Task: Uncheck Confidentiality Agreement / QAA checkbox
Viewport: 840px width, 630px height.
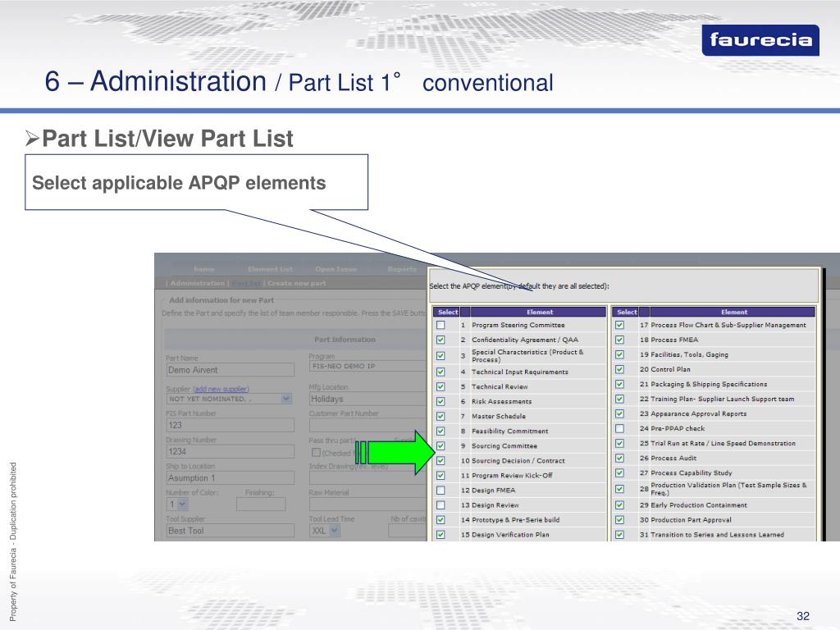Action: coord(441,340)
